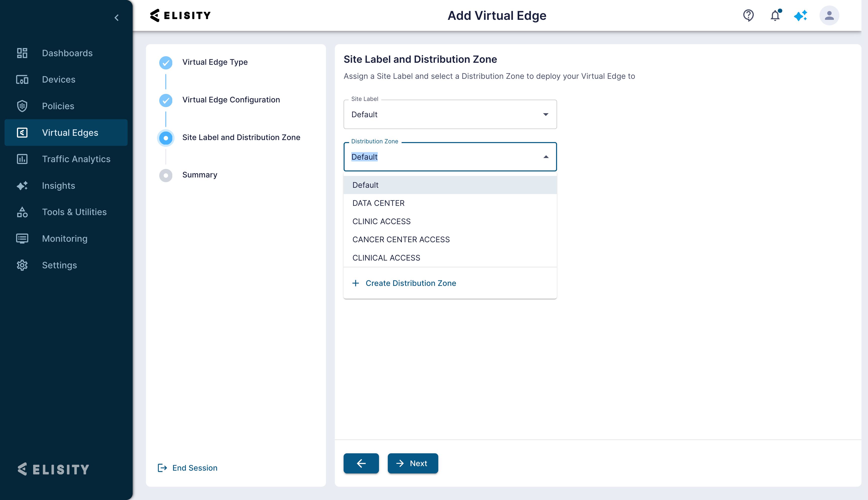Select Virtual Edges in the sidebar
Viewport: 868px width, 500px height.
point(66,133)
